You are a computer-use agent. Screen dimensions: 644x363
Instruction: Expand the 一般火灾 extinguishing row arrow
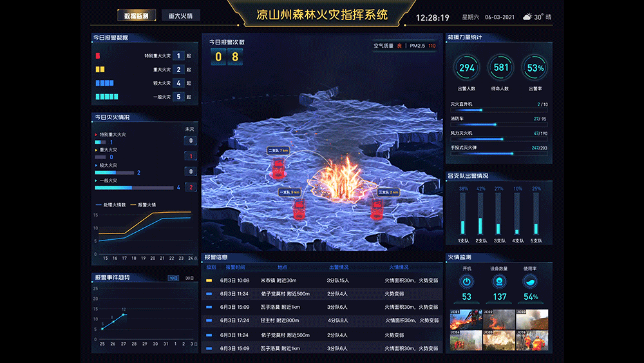click(96, 181)
